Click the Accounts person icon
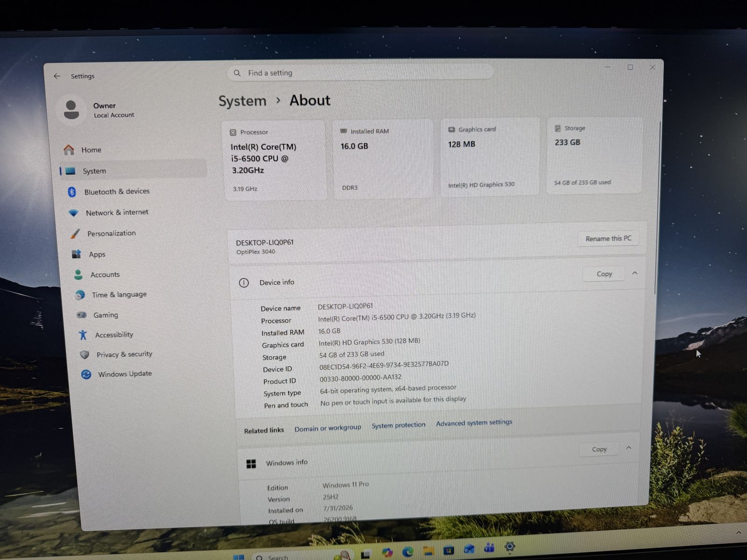The height and width of the screenshot is (560, 747). [x=78, y=275]
